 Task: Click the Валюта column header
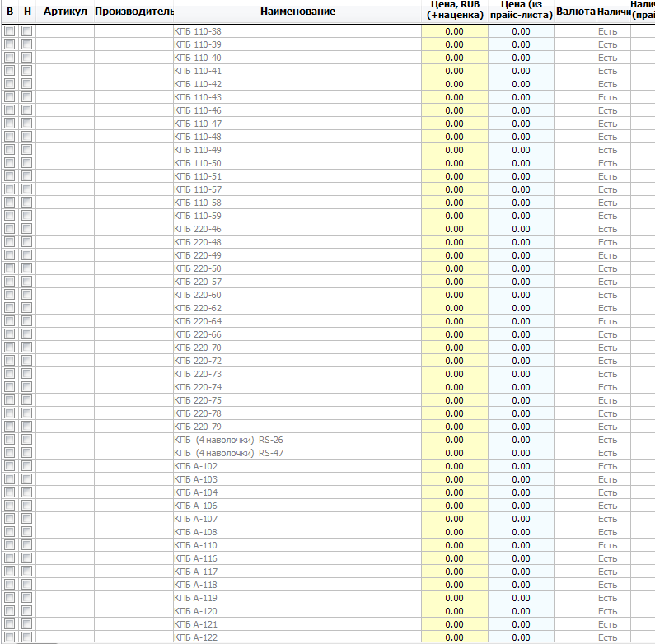click(x=576, y=12)
